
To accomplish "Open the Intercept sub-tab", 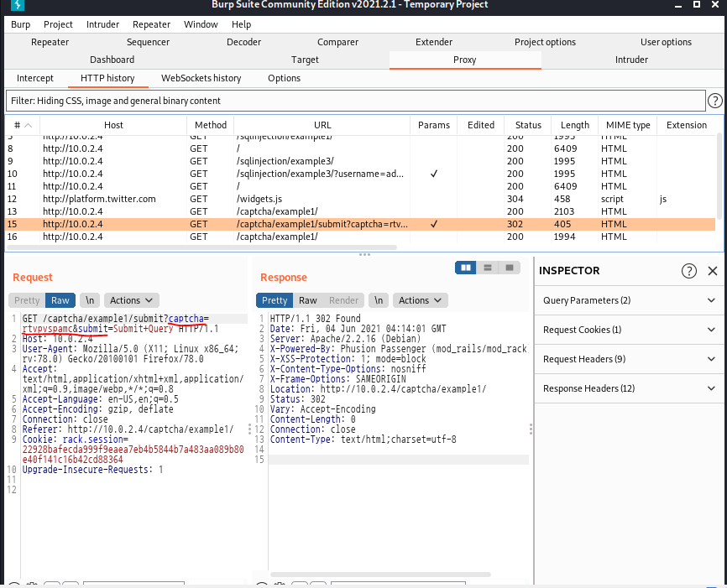I will [x=34, y=78].
